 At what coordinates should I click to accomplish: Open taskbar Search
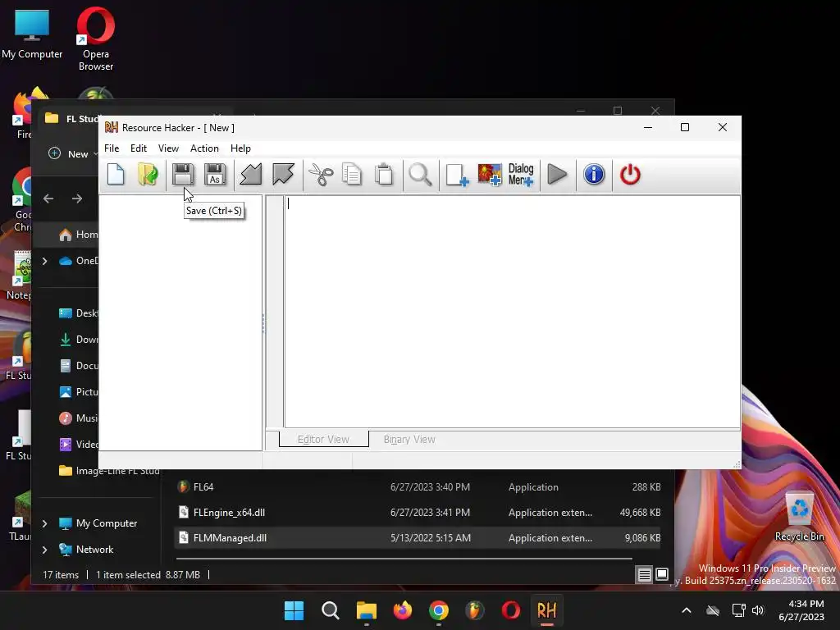pyautogui.click(x=330, y=610)
